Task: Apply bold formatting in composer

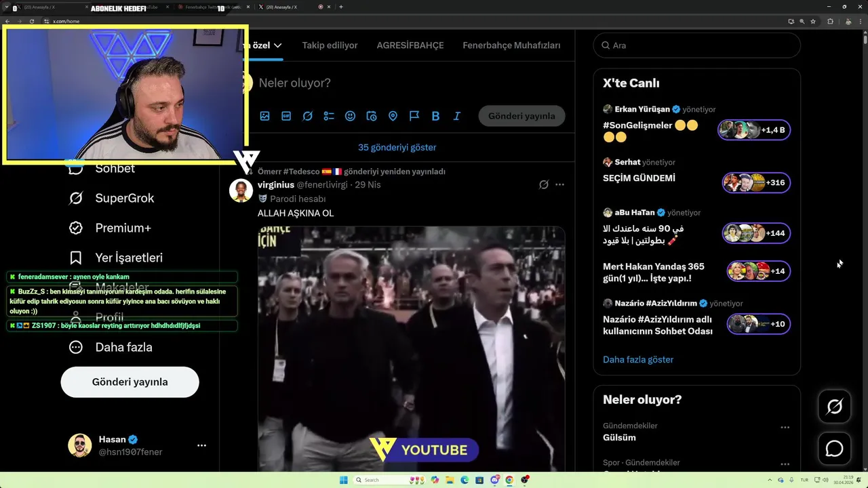Action: [435, 116]
